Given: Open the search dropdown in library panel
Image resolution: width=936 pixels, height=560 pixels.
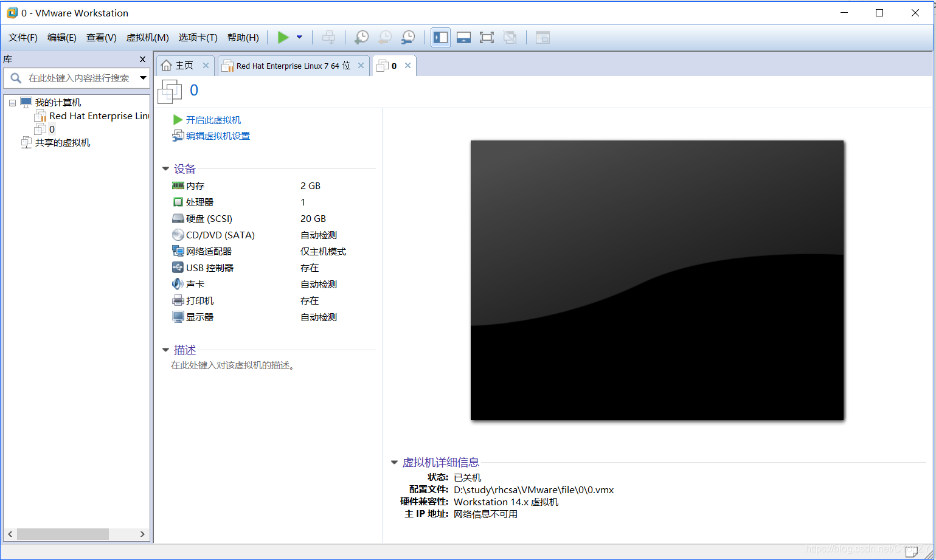Looking at the screenshot, I should coord(142,78).
